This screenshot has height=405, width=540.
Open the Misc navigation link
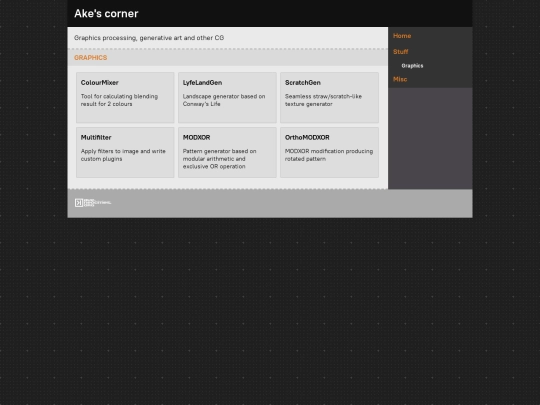point(400,79)
